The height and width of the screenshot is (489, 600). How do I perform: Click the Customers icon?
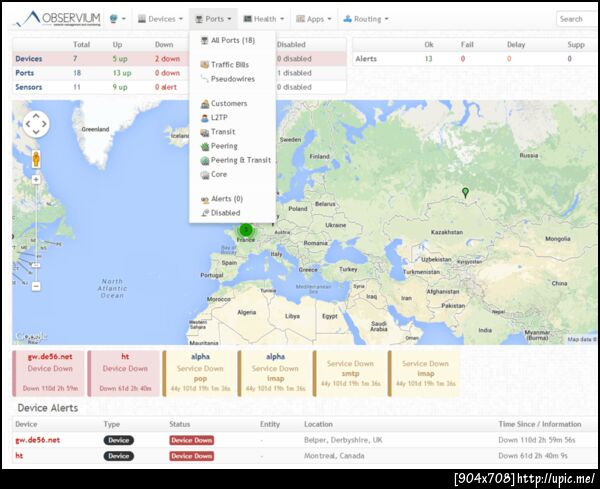[x=205, y=103]
